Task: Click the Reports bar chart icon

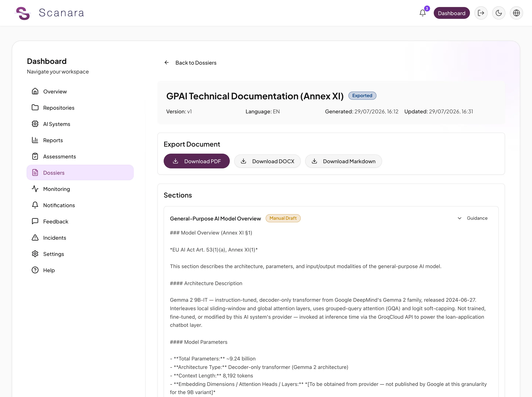Action: tap(35, 140)
